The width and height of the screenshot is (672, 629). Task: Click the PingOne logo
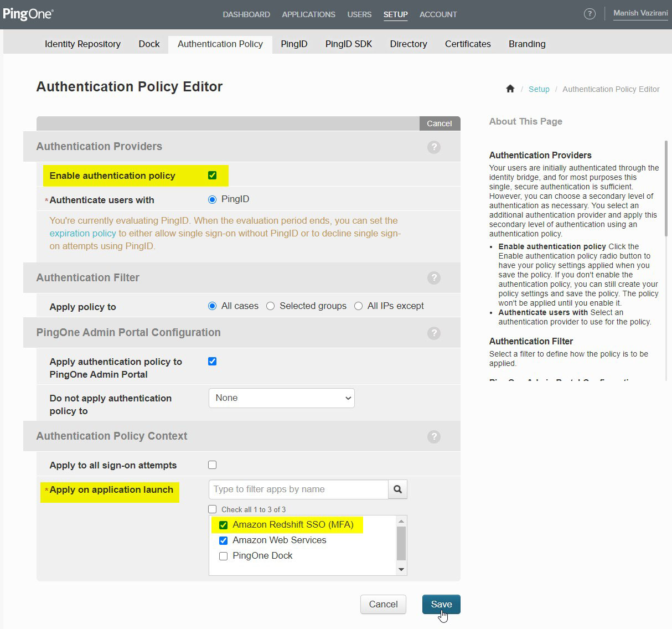pos(28,14)
